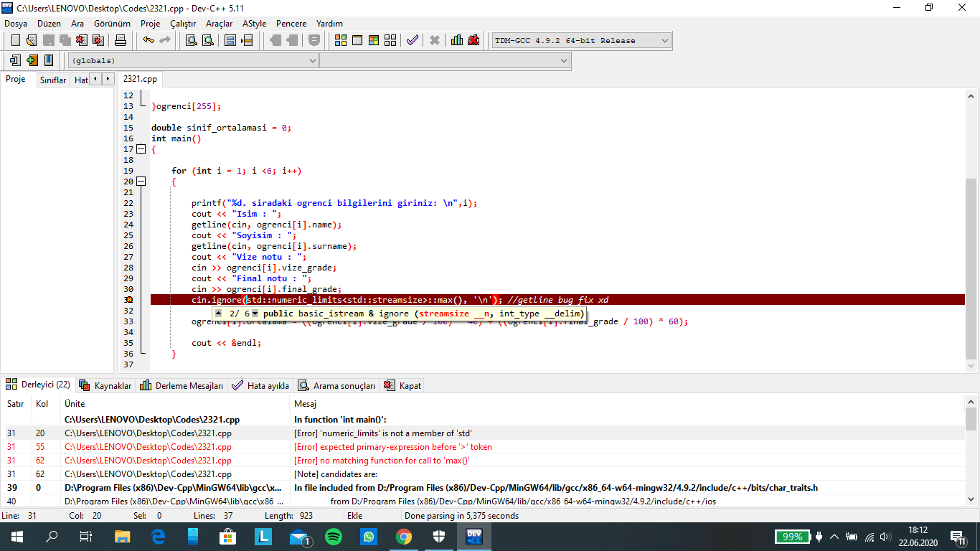Undo the last edit with the Undo arrow
Viewport: 980px width, 551px height.
coord(148,40)
